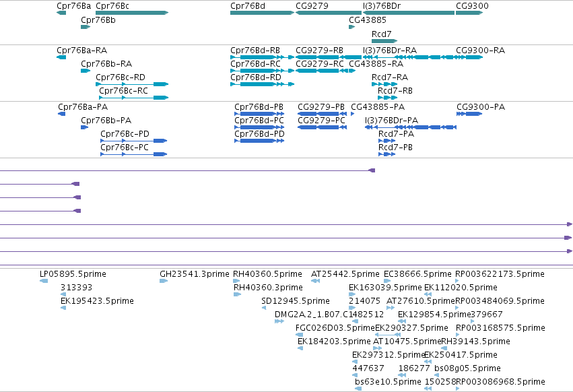Image resolution: width=573 pixels, height=392 pixels.
Task: Select the EK184203.5prime EST glyph
Action: click(300, 348)
